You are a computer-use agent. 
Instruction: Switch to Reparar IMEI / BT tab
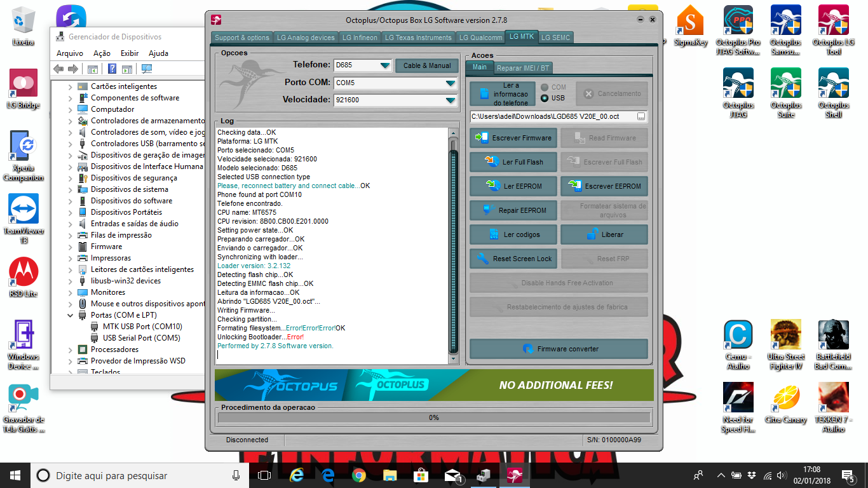pyautogui.click(x=523, y=67)
